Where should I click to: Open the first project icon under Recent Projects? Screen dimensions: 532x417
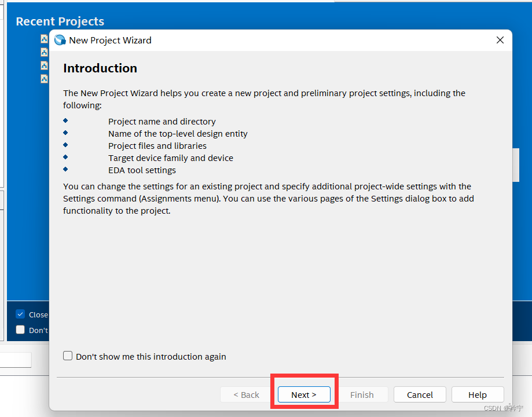[44, 39]
